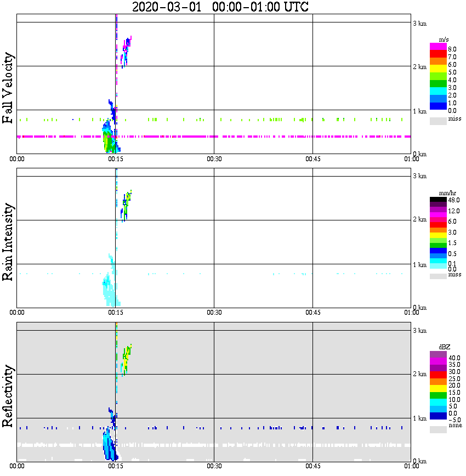466x476 pixels.
Task: Click the dark blue swatch in the dBZ legend
Action: (438, 416)
